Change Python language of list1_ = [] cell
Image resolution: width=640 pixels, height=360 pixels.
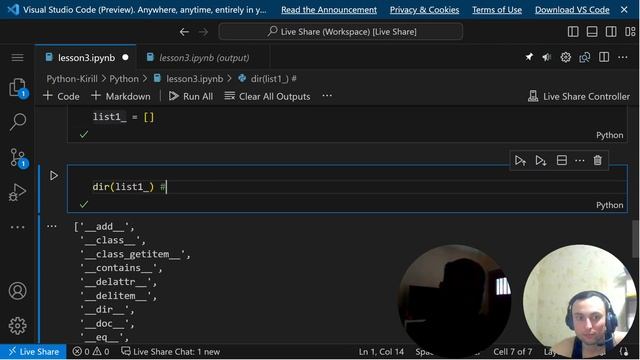(x=609, y=135)
